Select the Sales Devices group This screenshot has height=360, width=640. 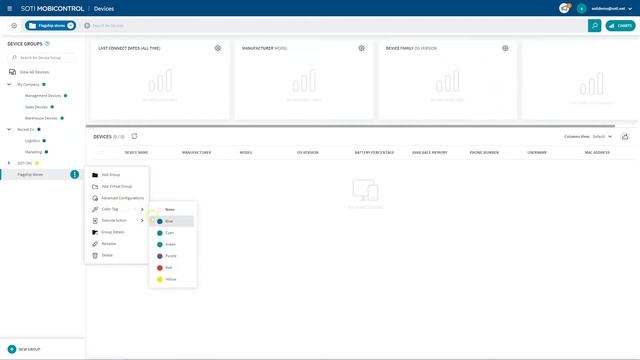click(x=36, y=107)
